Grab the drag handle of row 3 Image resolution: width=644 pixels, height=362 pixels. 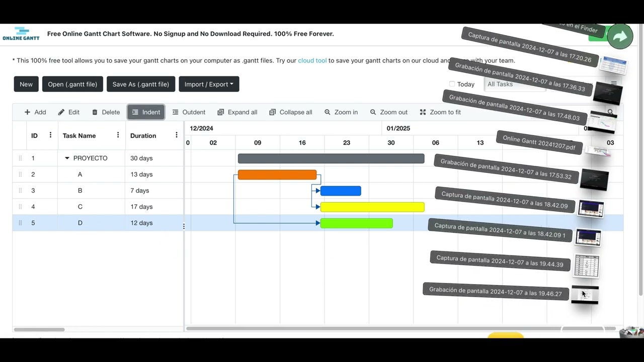pos(20,191)
